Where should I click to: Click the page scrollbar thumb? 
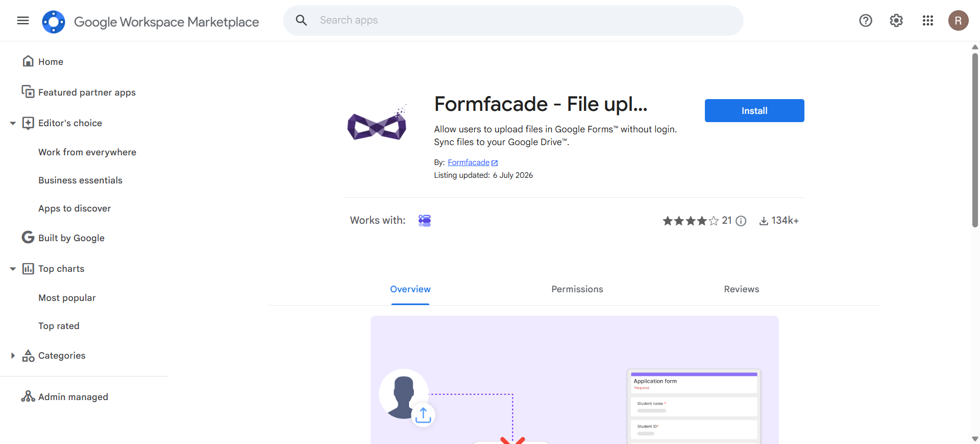[x=975, y=139]
